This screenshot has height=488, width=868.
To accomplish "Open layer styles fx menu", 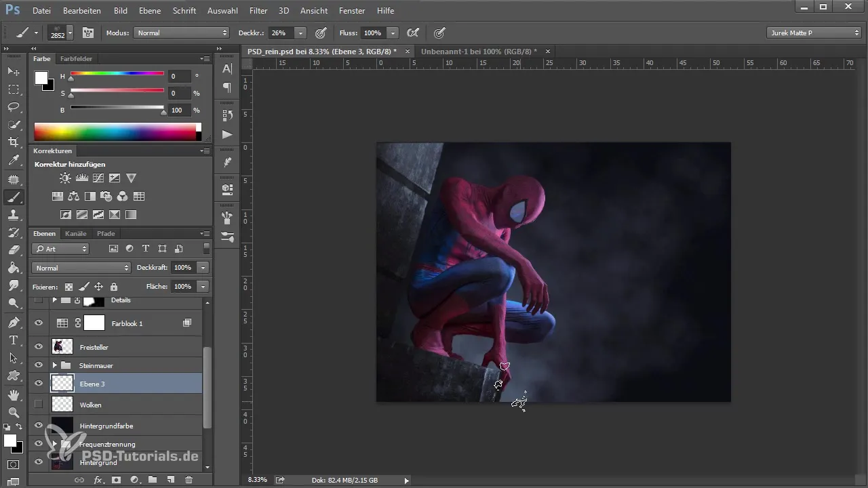I will click(98, 480).
